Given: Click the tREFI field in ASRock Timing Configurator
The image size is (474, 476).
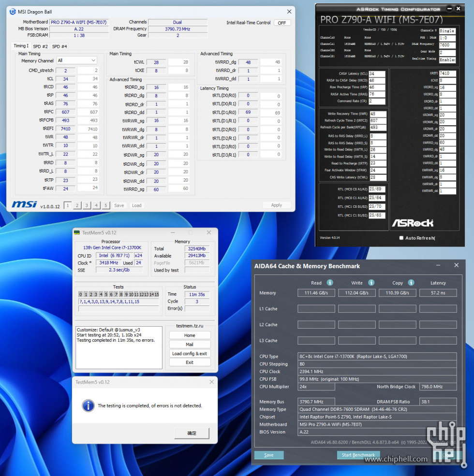Looking at the screenshot, I should (447, 73).
